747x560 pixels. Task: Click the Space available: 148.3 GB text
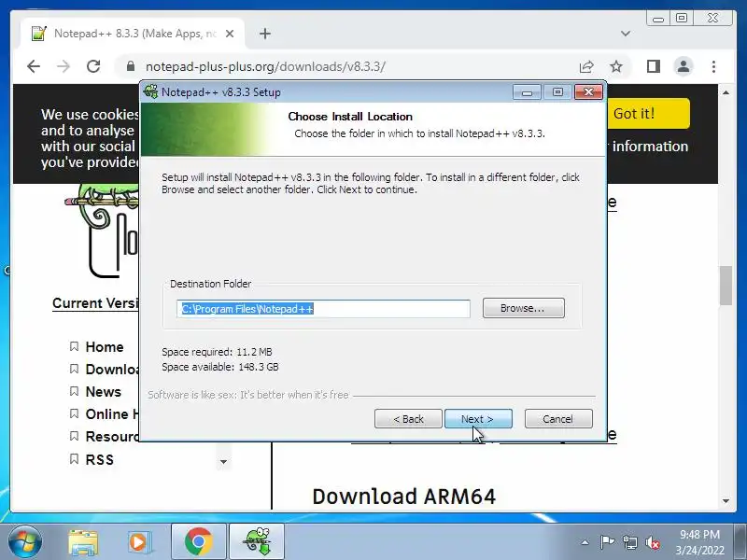tap(220, 367)
